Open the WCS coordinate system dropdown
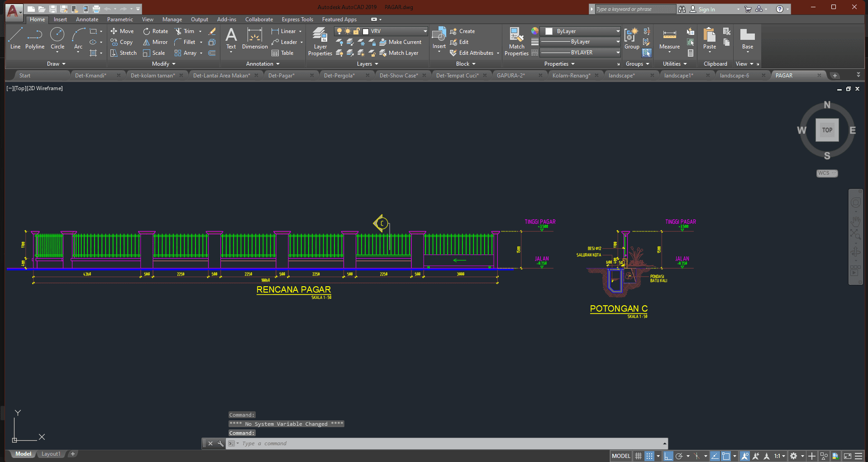Viewport: 868px width, 462px height. (x=827, y=173)
